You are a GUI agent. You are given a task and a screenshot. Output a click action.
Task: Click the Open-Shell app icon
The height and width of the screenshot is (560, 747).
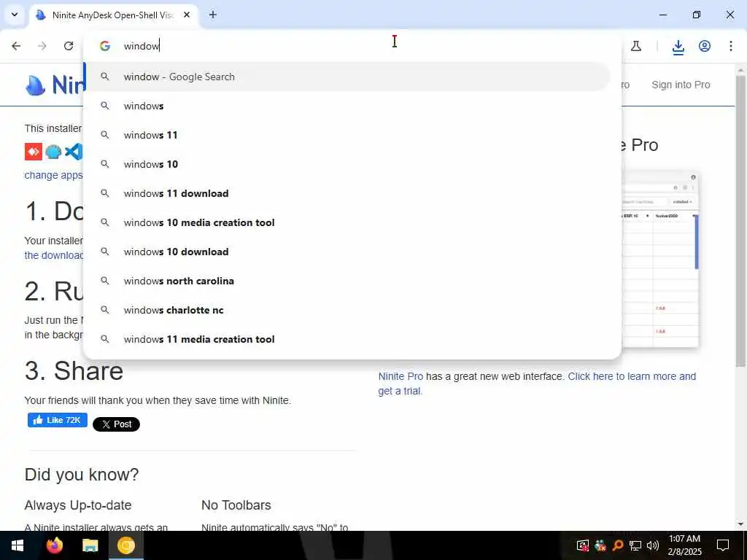53,152
